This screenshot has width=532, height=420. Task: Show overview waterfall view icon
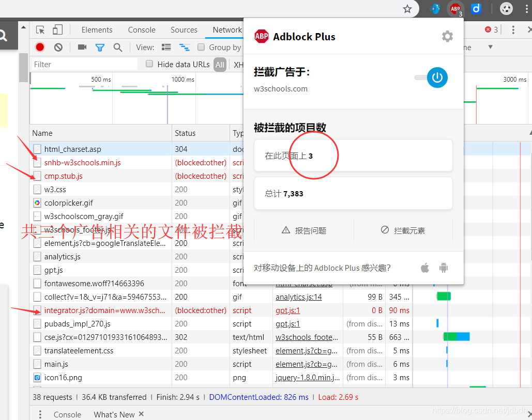click(x=185, y=47)
